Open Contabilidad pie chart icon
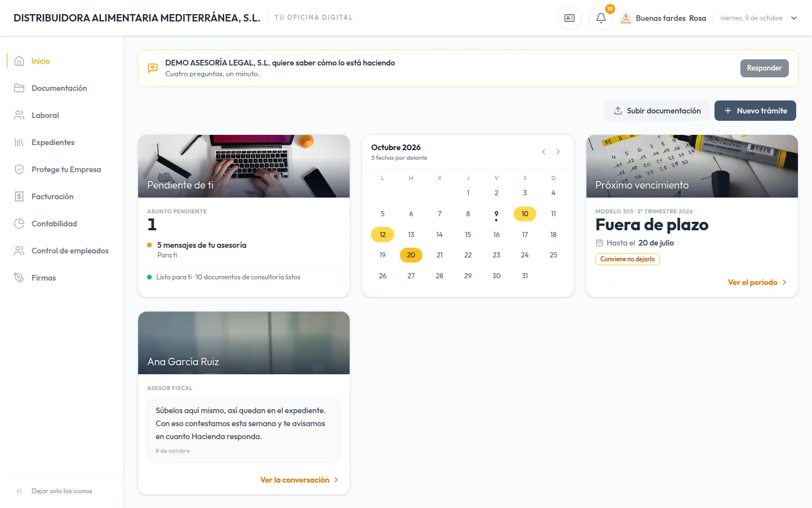 click(x=19, y=224)
